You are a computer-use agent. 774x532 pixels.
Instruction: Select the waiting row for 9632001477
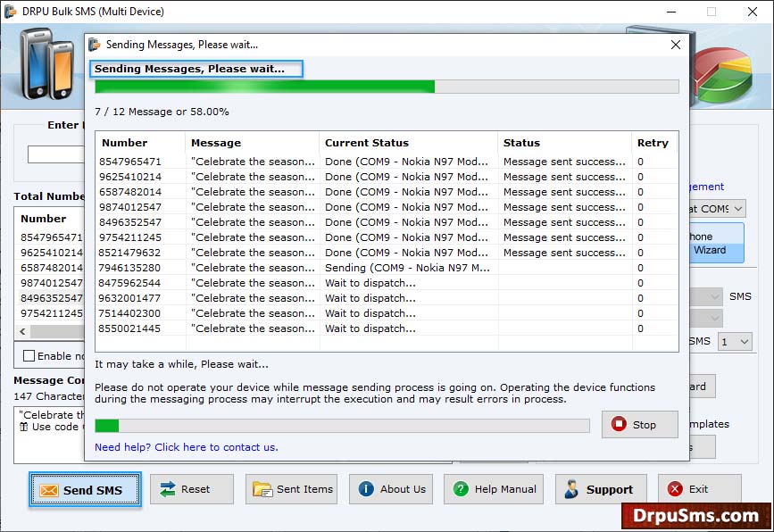(x=387, y=298)
